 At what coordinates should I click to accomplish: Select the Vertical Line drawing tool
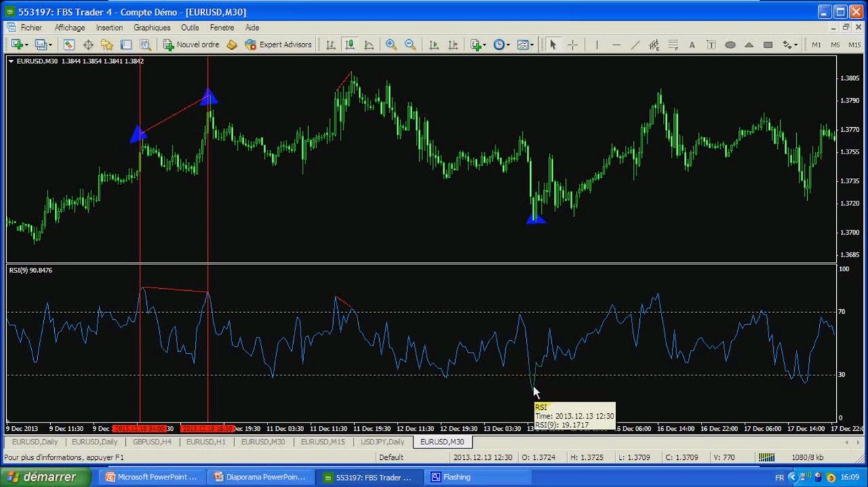tap(596, 45)
